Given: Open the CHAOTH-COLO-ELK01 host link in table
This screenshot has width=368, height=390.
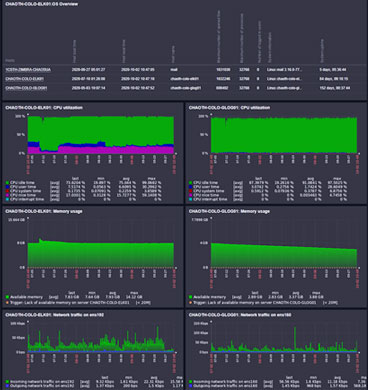Looking at the screenshot, I should (x=24, y=79).
